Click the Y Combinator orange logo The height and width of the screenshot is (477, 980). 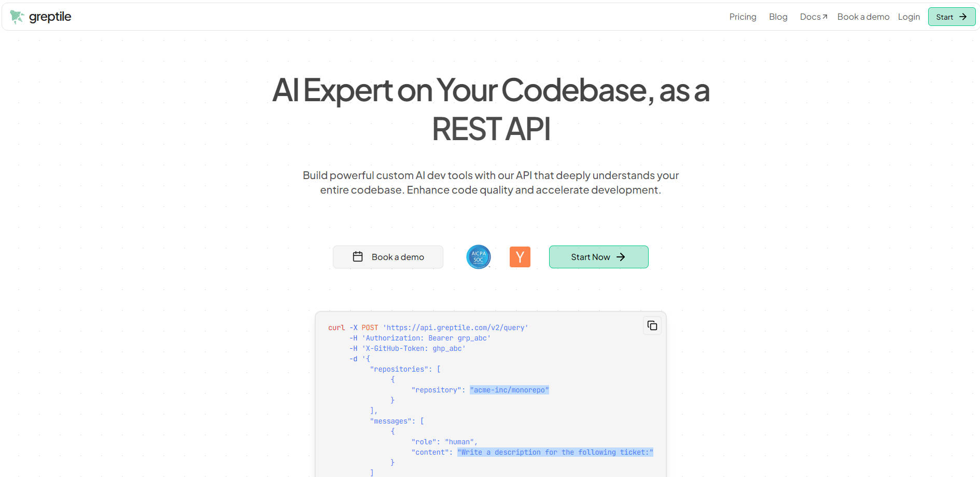(520, 257)
